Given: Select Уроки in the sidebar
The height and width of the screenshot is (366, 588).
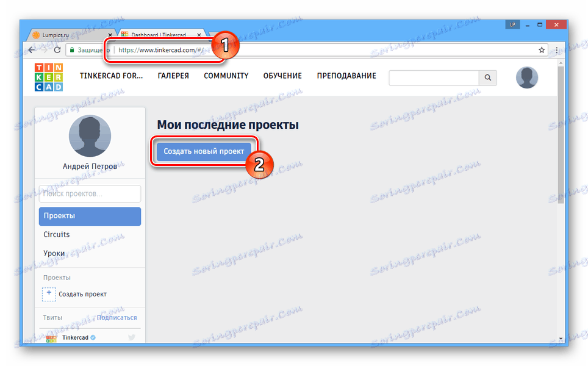Looking at the screenshot, I should pos(54,254).
